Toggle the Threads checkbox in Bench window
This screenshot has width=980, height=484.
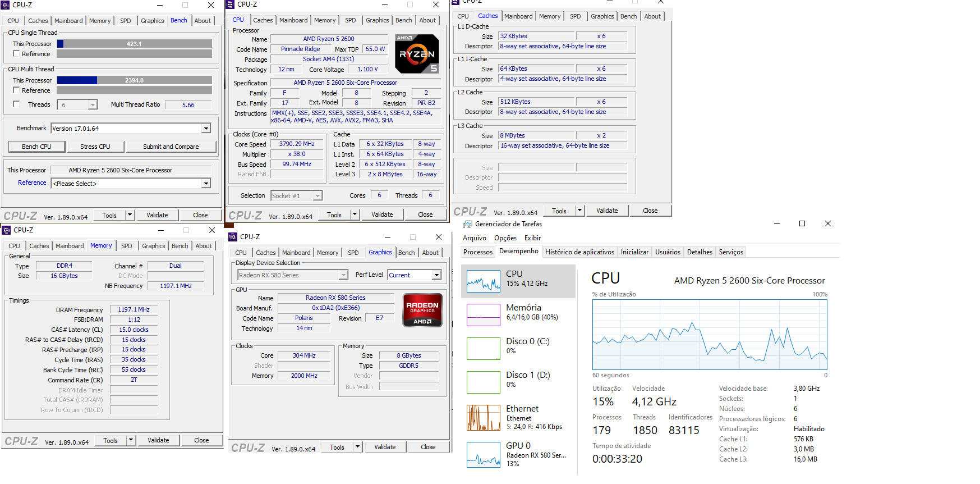[16, 104]
